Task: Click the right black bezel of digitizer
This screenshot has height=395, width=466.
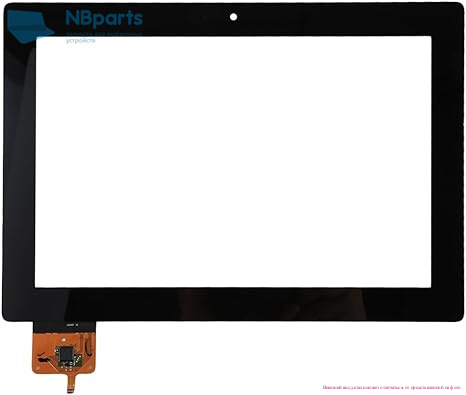Action: [x=447, y=162]
